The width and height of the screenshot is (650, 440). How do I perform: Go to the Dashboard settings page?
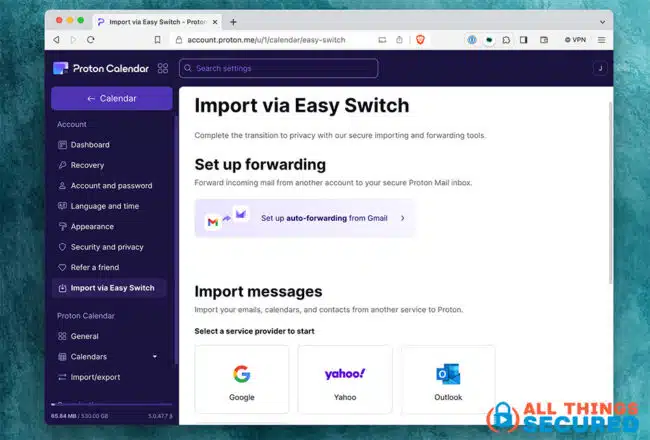click(90, 145)
